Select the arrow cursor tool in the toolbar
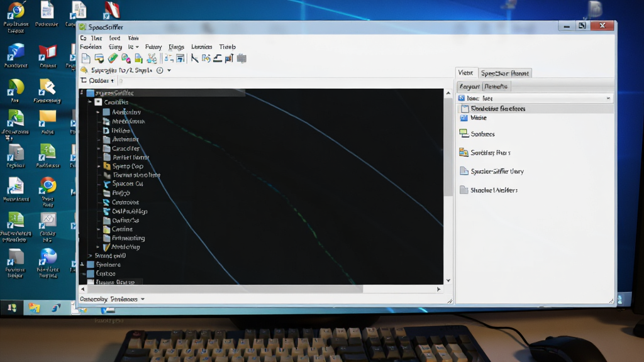The image size is (644, 362). tap(195, 58)
